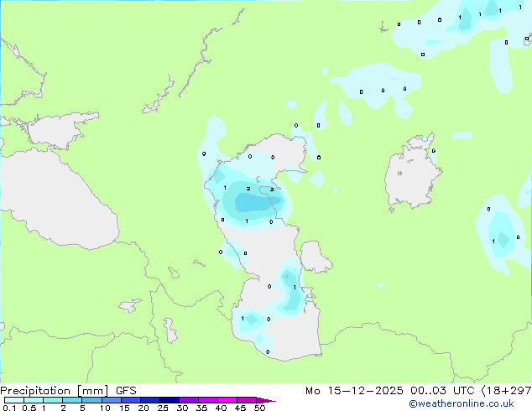Select the 35–40 mm legend color swatch
The width and height of the screenshot is (532, 411).
click(208, 400)
